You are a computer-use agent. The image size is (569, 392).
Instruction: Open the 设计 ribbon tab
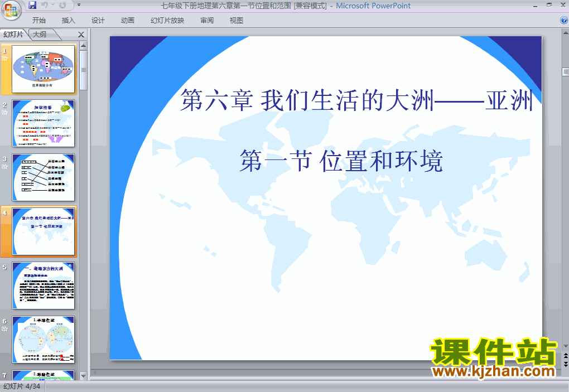[98, 21]
